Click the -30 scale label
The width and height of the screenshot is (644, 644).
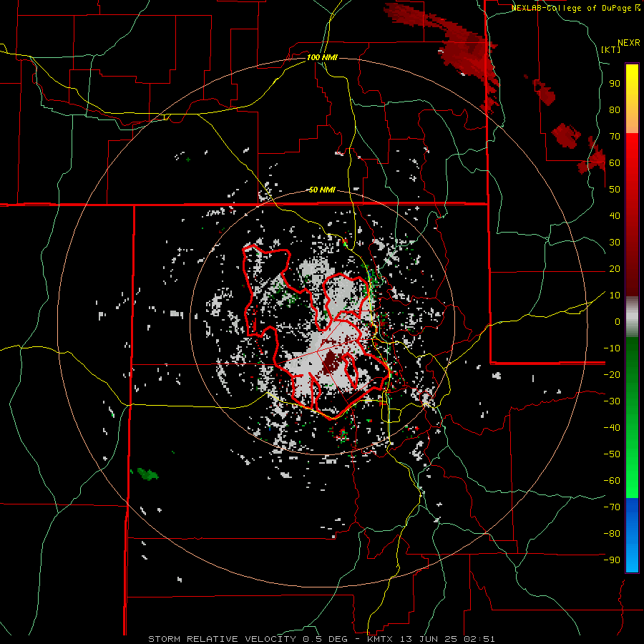(612, 401)
